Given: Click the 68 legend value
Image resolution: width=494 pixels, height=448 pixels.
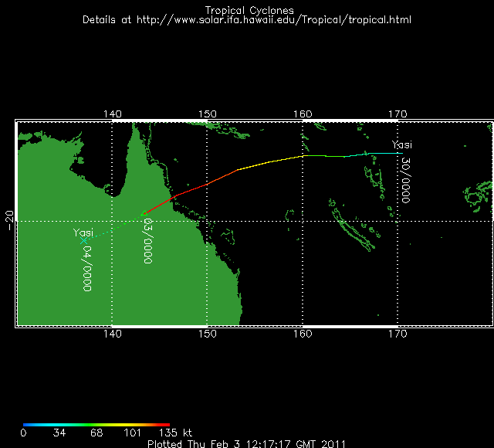Looking at the screenshot, I should tap(96, 433).
